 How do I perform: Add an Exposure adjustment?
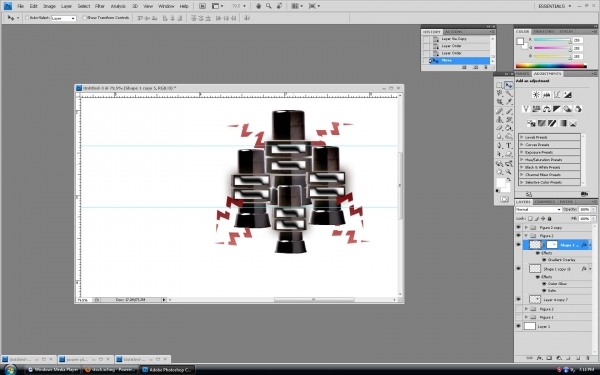(567, 95)
